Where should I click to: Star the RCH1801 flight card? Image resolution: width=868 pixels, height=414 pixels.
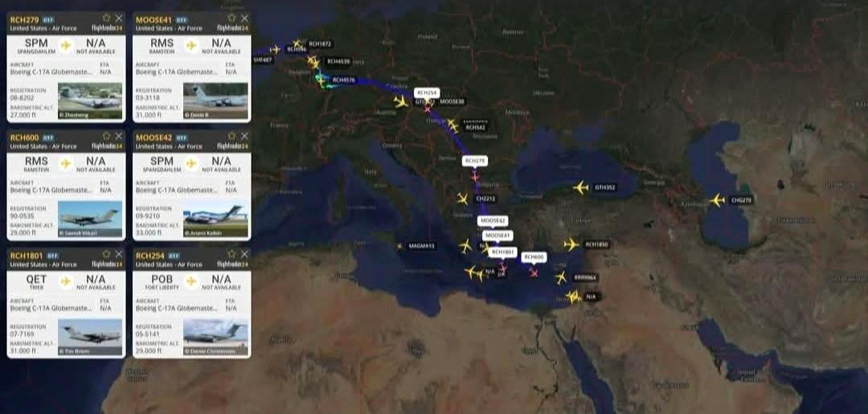(106, 254)
